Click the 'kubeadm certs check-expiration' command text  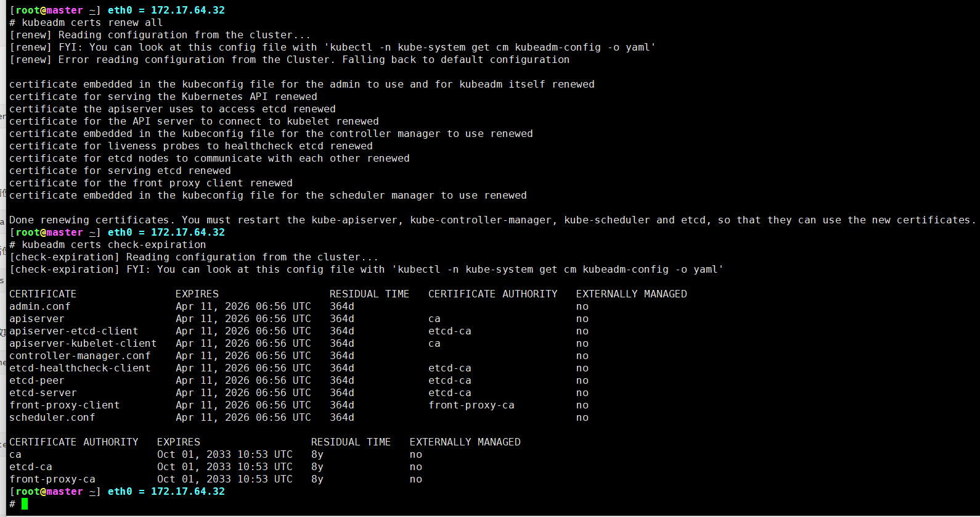pos(113,245)
